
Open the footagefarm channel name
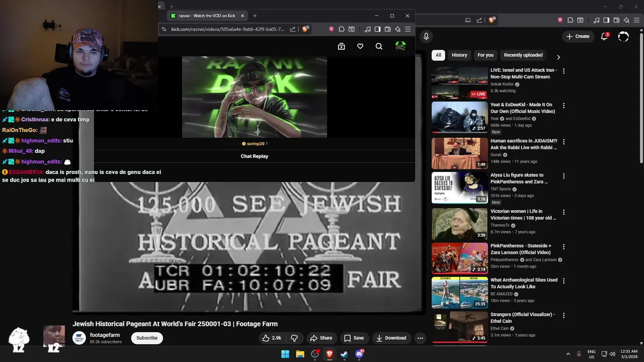click(105, 335)
